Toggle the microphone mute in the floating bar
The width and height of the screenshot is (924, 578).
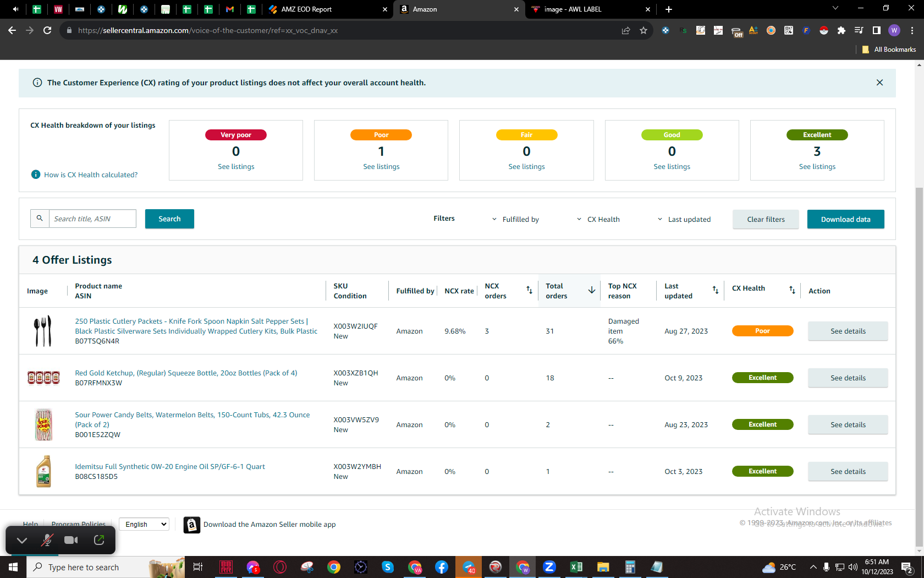tap(47, 540)
